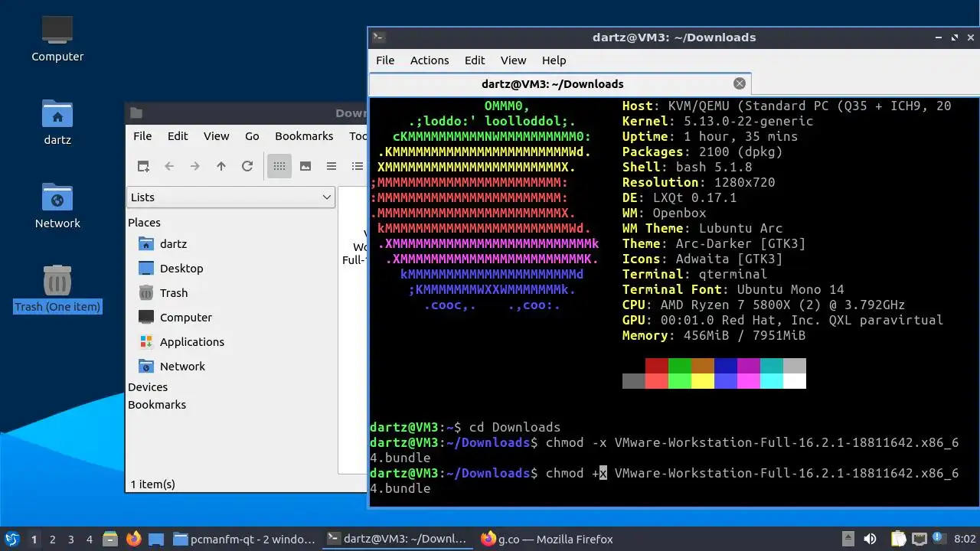Screen dimensions: 980x551
Task: Click the 'Memory: 456MiB / 7951MiB' line
Action: point(714,336)
